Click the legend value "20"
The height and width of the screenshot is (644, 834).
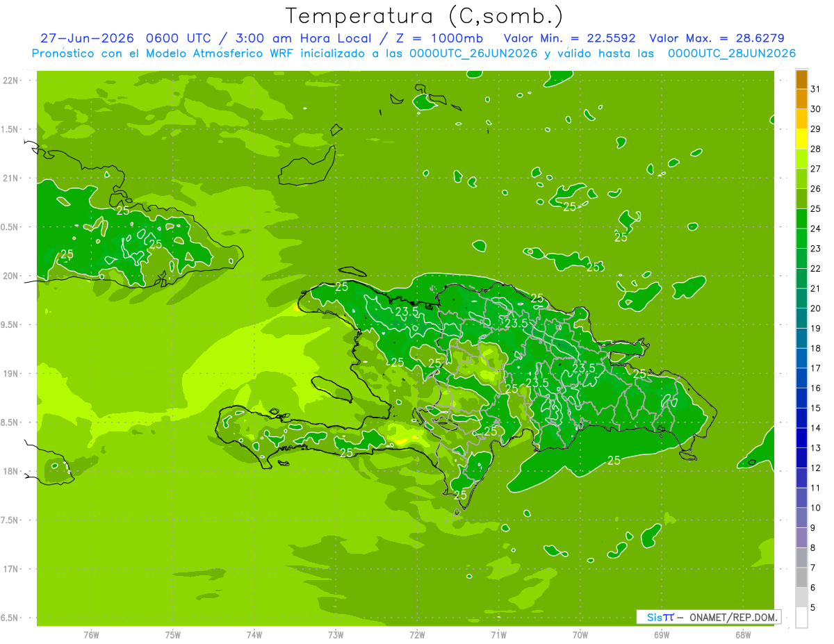[x=815, y=308]
